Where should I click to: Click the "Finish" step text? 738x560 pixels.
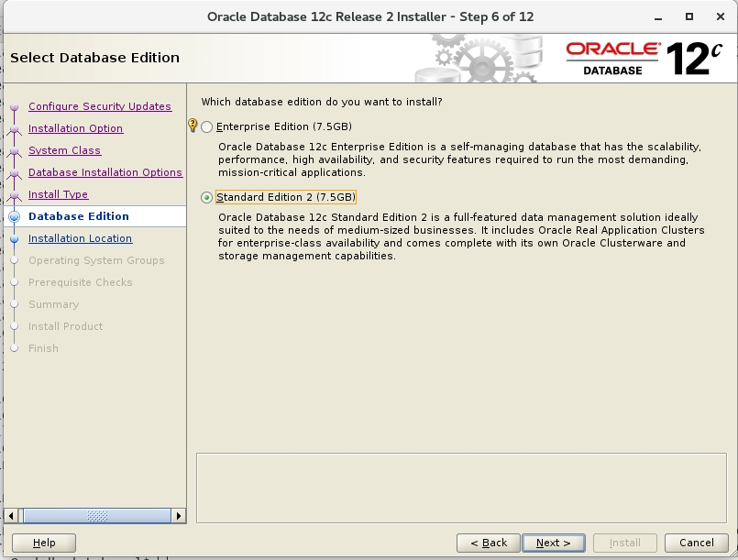pyautogui.click(x=43, y=348)
